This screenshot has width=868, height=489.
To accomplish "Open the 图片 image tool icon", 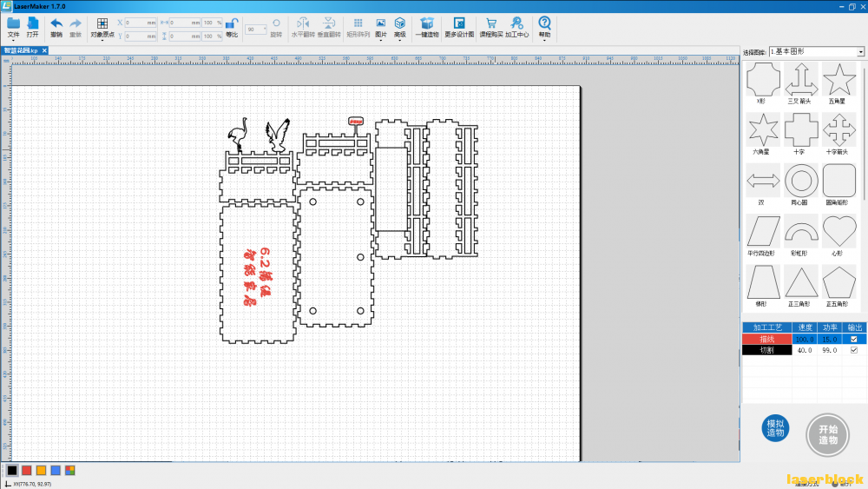I will point(381,23).
